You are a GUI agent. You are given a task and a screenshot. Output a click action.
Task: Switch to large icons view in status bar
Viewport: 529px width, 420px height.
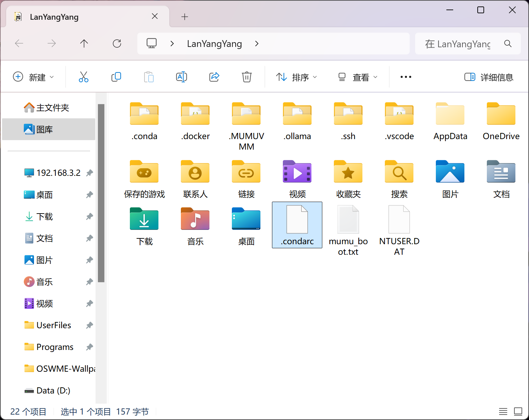tap(518, 411)
